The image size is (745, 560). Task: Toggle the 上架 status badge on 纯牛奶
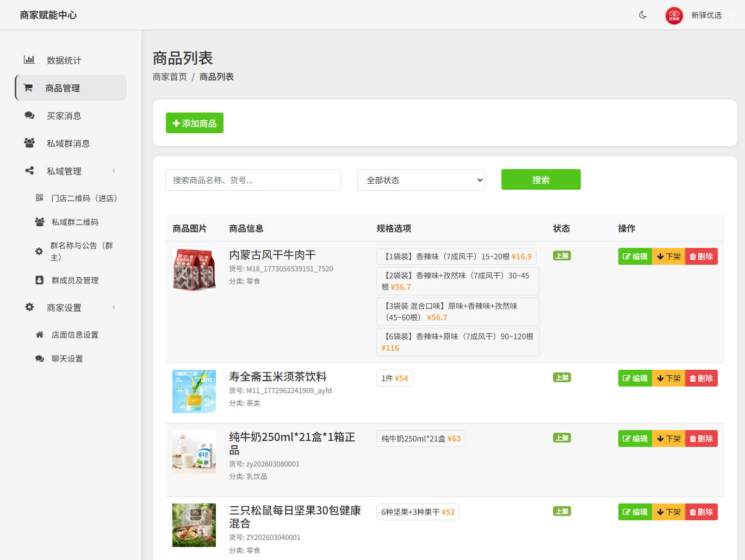coord(562,437)
